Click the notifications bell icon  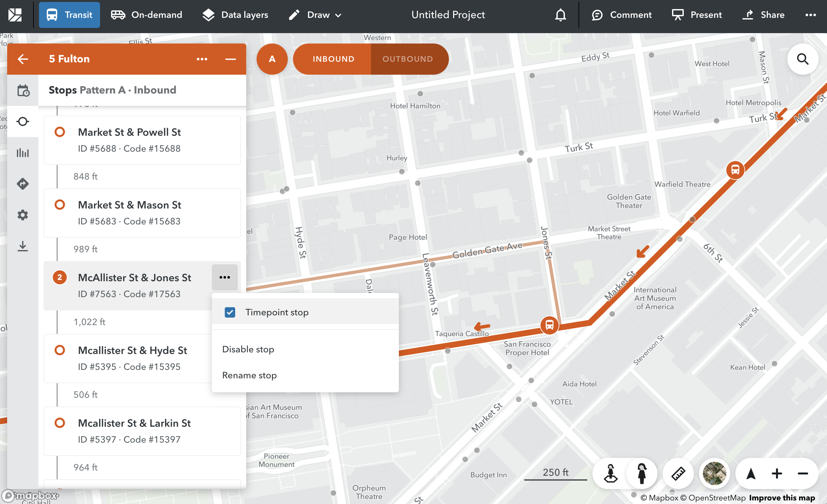[x=560, y=15]
